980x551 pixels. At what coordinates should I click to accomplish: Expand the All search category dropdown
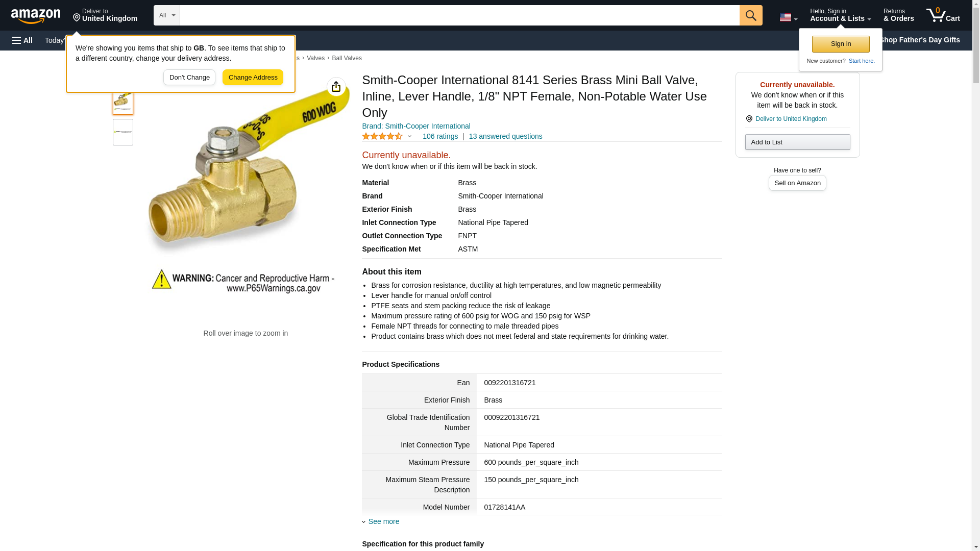[x=166, y=15]
